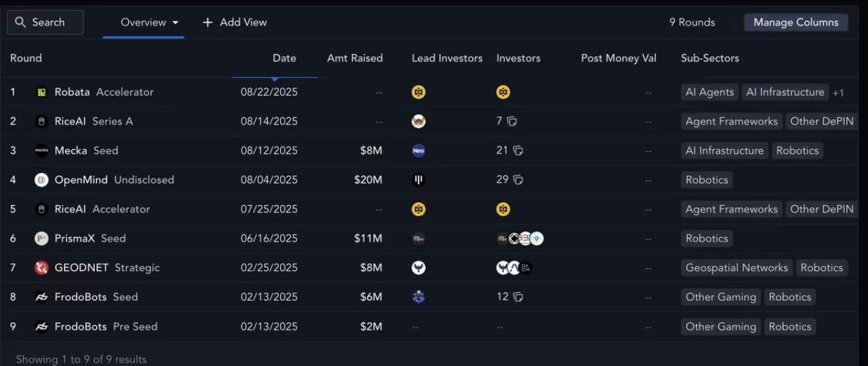868x366 pixels.
Task: Click the Sub-Sectors column header
Action: 710,58
